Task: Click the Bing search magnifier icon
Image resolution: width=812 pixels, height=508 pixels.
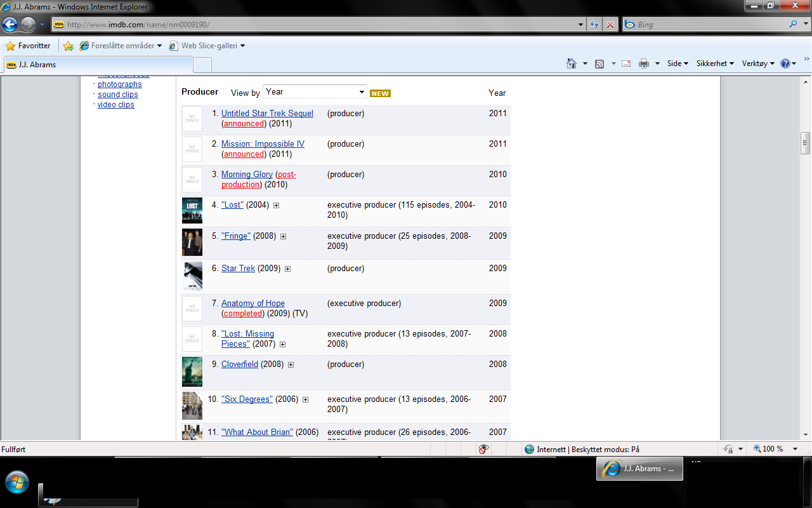Action: (x=794, y=25)
